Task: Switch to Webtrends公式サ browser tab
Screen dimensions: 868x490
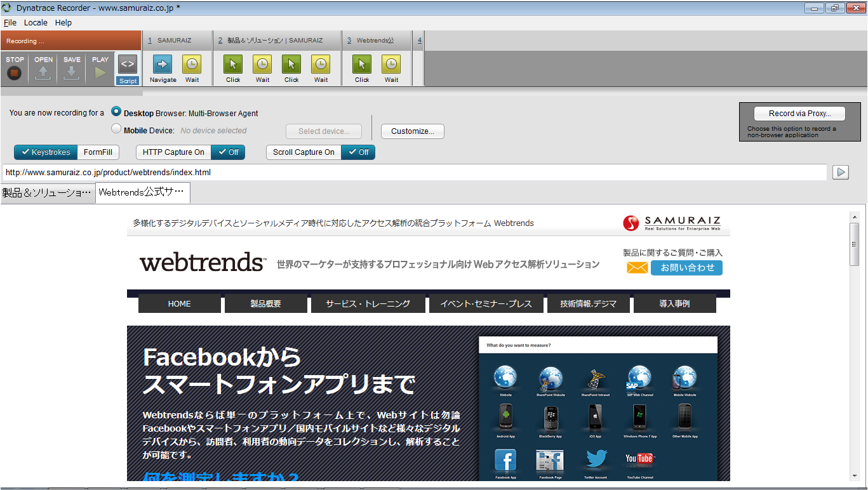Action: point(142,192)
